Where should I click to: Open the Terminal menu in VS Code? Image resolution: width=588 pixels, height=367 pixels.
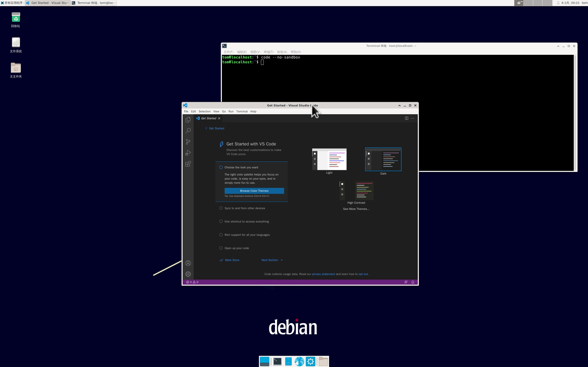(242, 111)
